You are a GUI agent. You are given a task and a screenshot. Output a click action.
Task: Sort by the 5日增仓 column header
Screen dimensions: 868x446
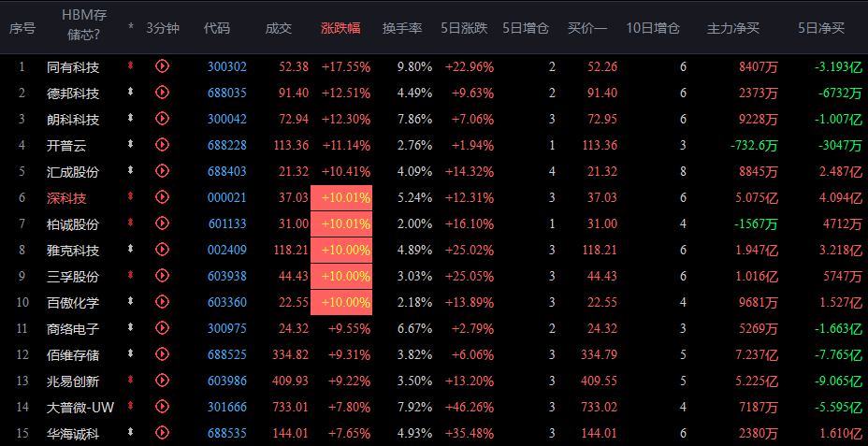pos(526,28)
